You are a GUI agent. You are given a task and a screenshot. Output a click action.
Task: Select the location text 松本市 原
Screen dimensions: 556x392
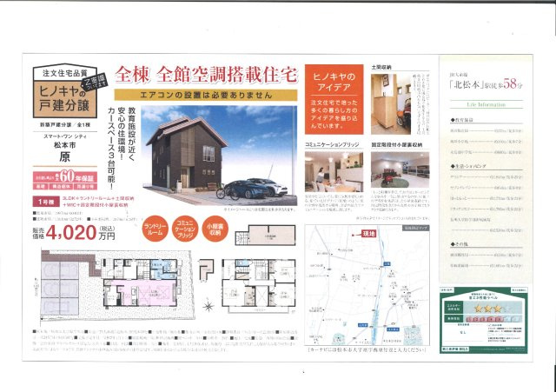(65, 152)
